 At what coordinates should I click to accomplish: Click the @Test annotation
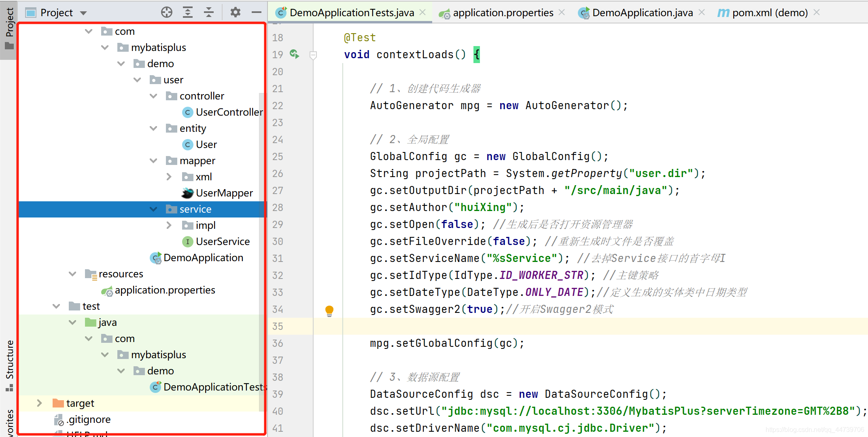(x=360, y=38)
